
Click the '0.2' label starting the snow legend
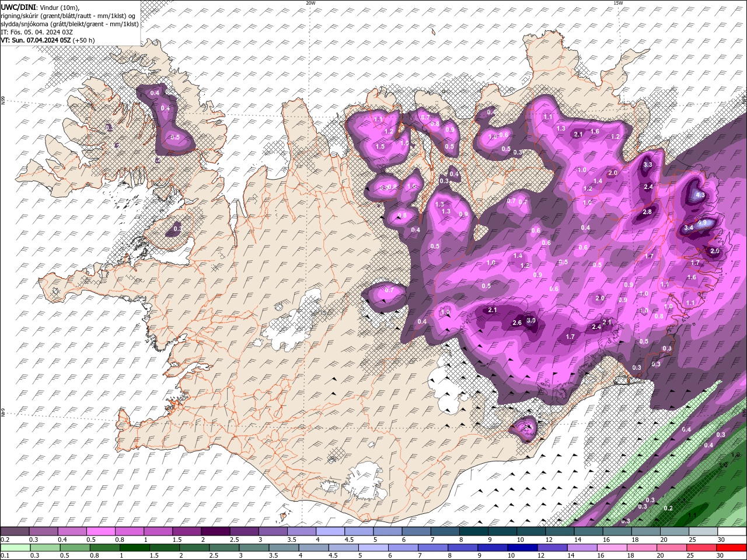[4, 540]
